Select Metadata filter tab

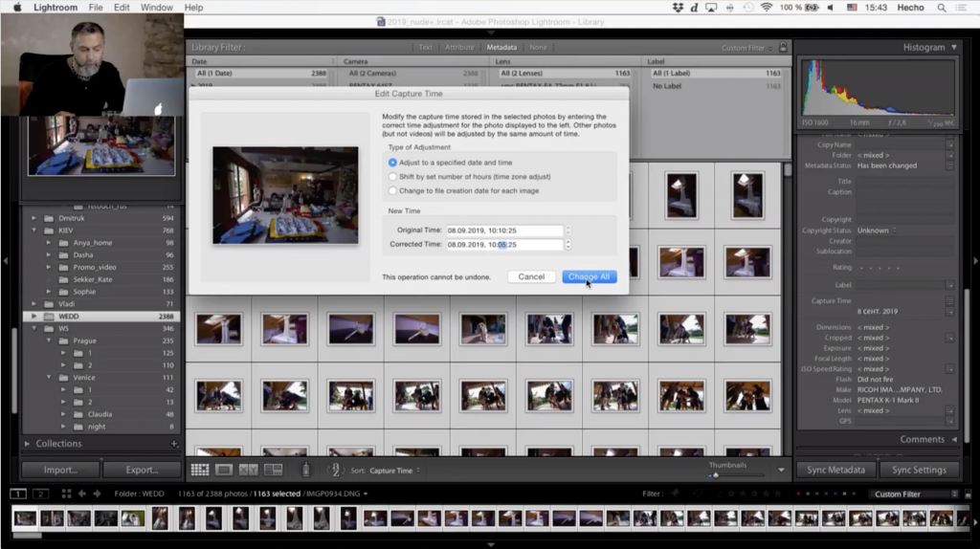(501, 48)
